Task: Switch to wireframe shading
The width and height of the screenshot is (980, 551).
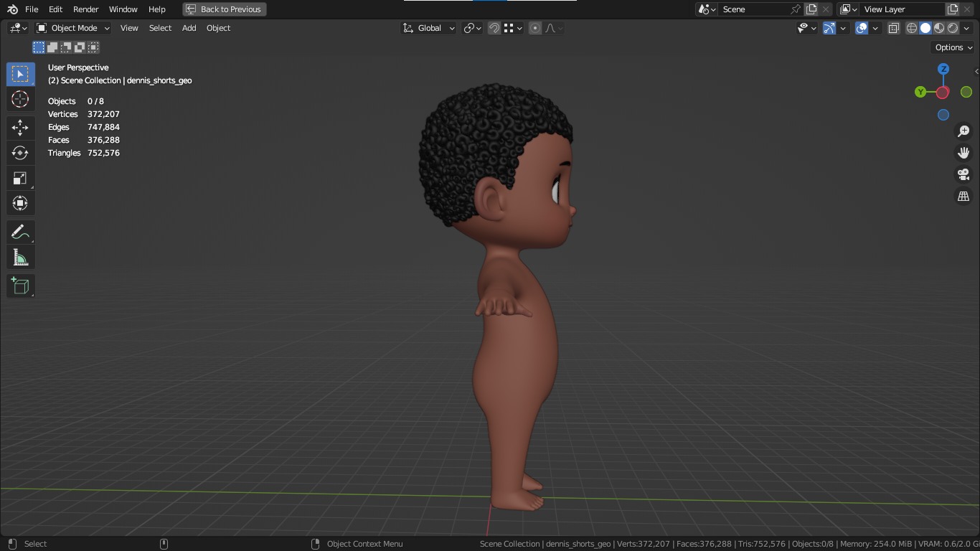Action: (912, 28)
